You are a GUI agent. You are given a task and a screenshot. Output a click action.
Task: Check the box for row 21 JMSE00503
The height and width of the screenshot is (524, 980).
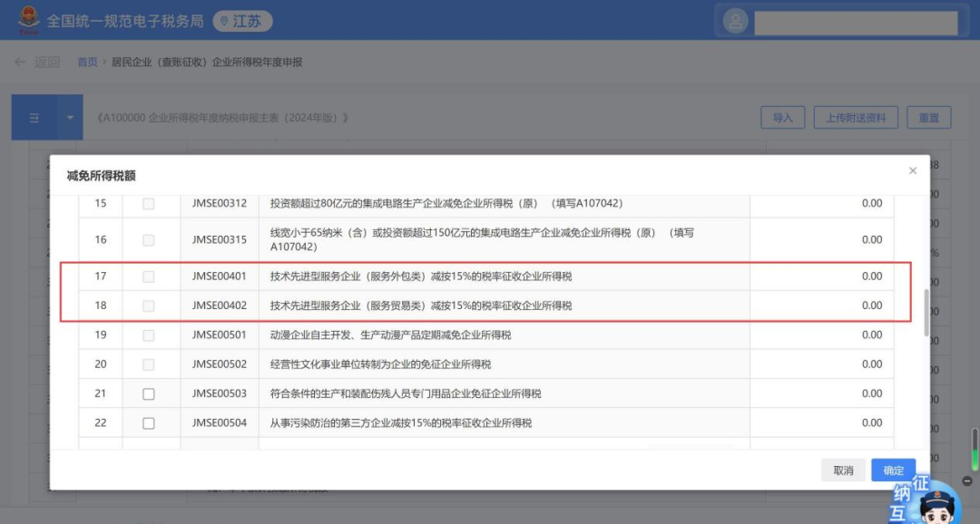pos(149,394)
